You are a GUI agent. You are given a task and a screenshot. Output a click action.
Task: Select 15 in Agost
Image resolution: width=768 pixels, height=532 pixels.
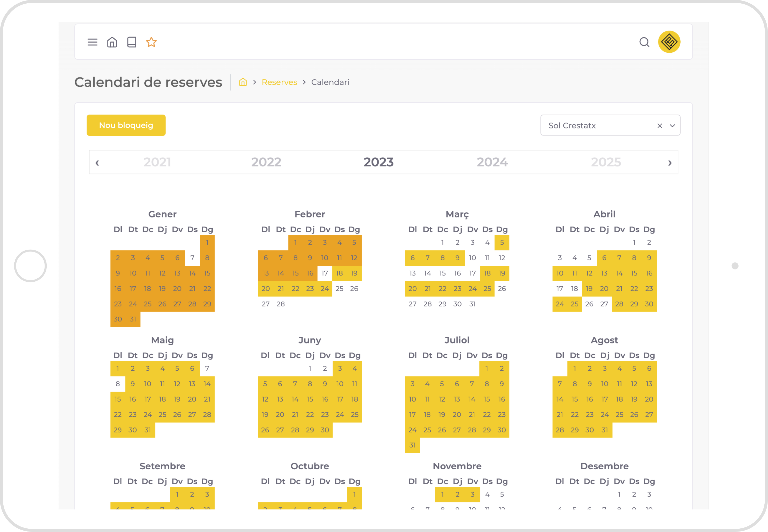point(575,399)
